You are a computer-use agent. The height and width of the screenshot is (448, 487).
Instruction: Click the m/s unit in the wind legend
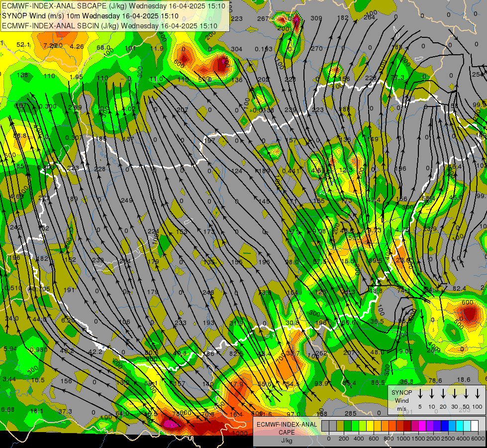[401, 409]
